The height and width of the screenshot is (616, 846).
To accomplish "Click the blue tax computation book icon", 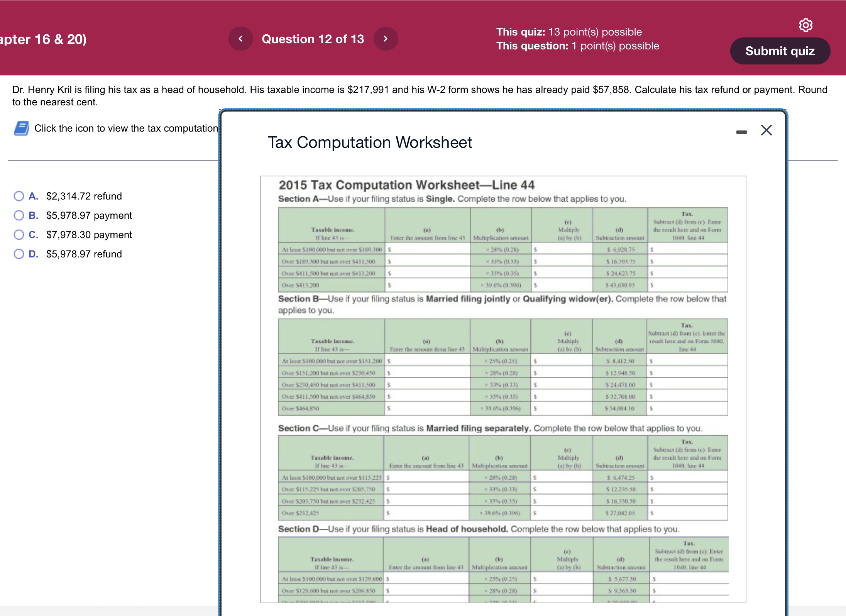I will (22, 128).
